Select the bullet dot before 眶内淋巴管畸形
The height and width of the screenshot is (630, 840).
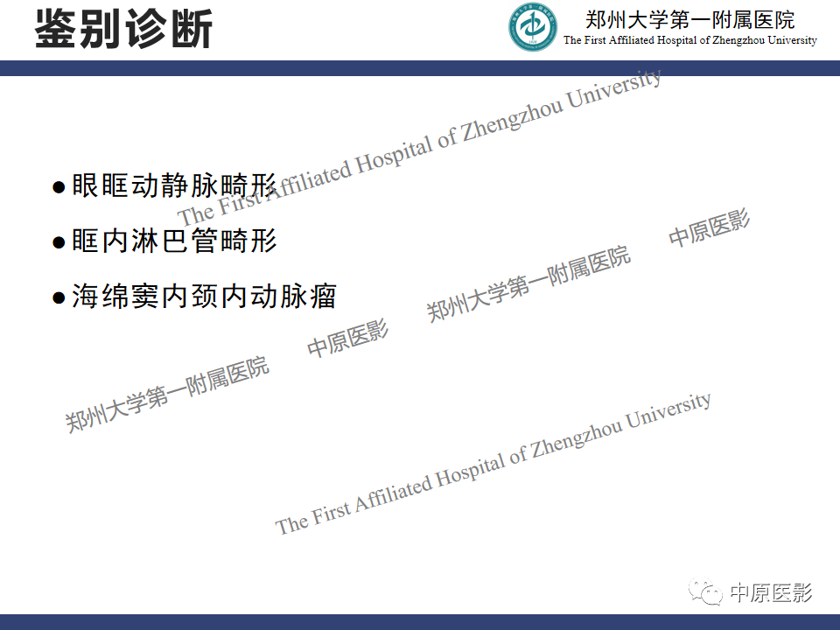(59, 242)
